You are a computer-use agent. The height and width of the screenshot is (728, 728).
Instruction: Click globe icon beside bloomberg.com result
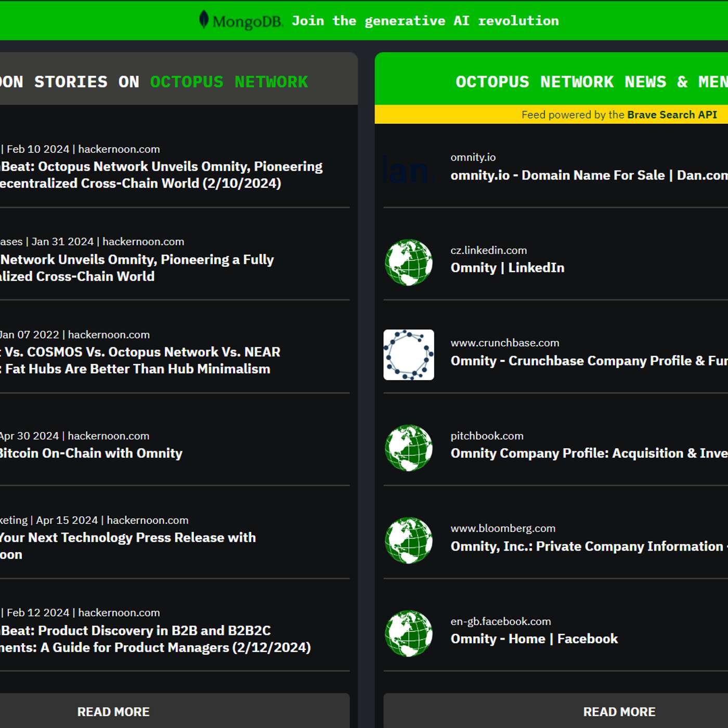point(408,541)
